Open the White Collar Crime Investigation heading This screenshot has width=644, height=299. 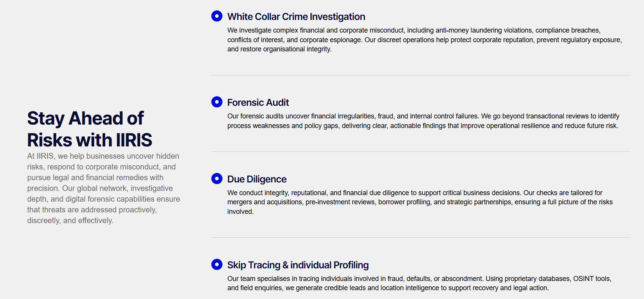[x=296, y=17]
